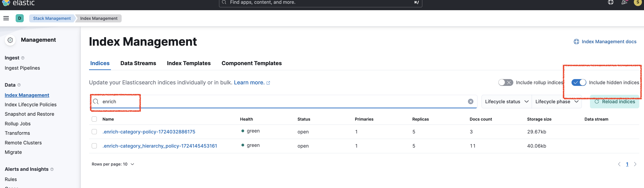The image size is (644, 188).
Task: Open .enrich-category-policy-1724032886175 index
Action: pos(149,132)
